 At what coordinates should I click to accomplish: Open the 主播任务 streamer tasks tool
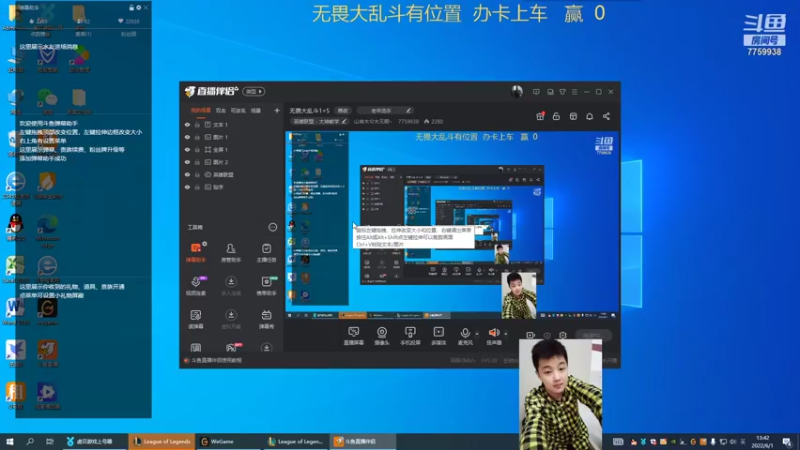[x=266, y=252]
